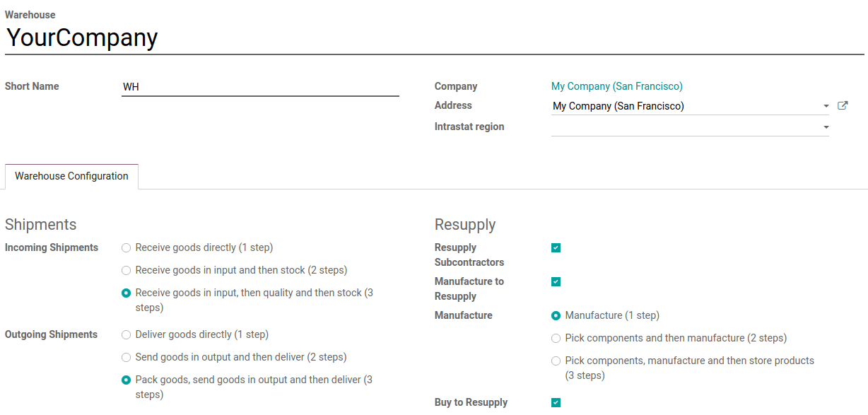Select Pack goods, send goods in output option
Viewport: 868px width, 415px height.
[x=126, y=380]
